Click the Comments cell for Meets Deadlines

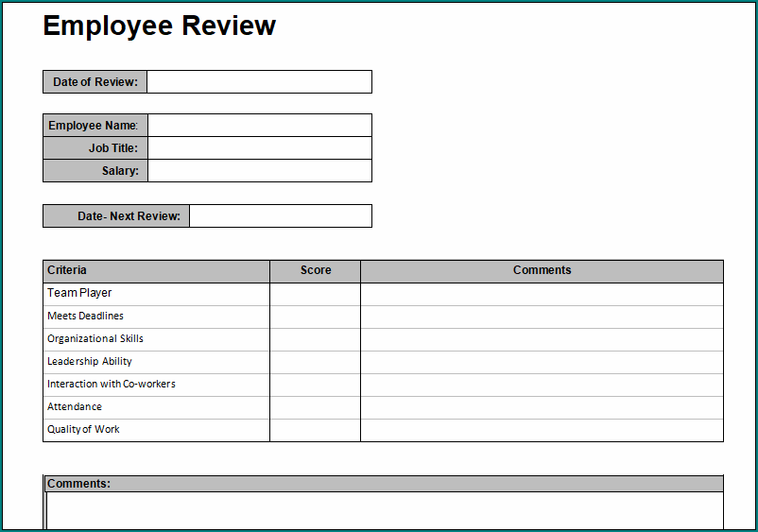point(542,317)
